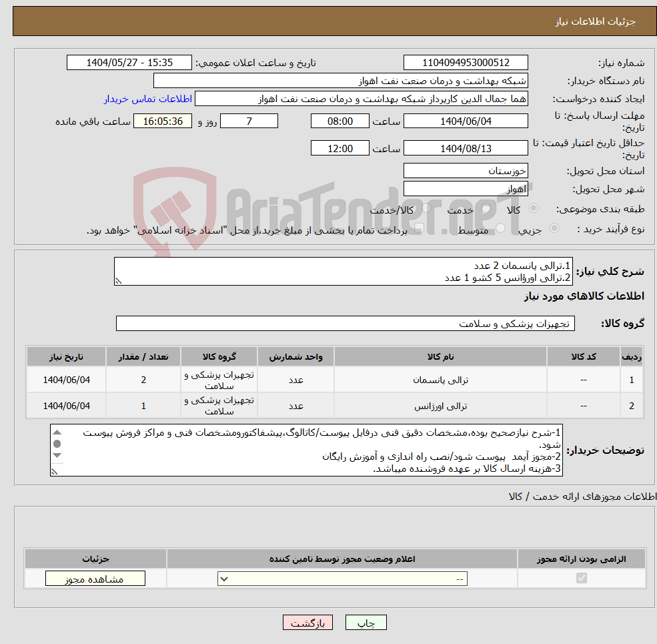Screen dimensions: 657x644
Task: Click the quantity cell showing 2
Action: pos(143,380)
